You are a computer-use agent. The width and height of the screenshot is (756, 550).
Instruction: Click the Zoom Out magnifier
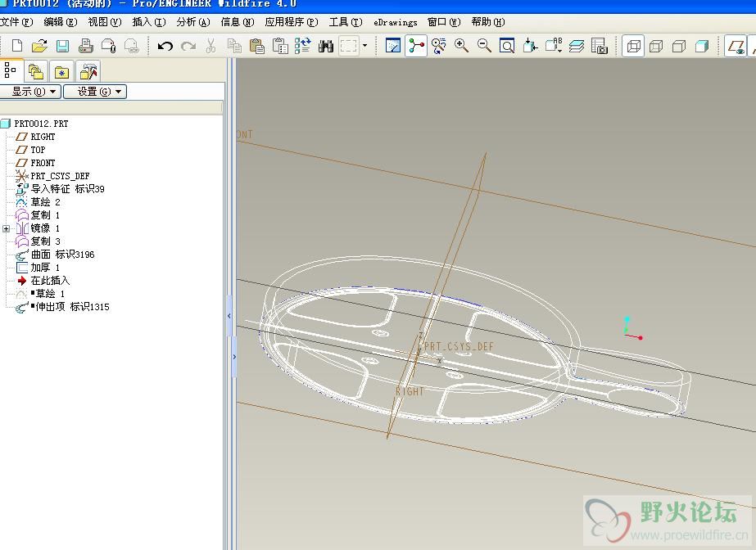[485, 46]
